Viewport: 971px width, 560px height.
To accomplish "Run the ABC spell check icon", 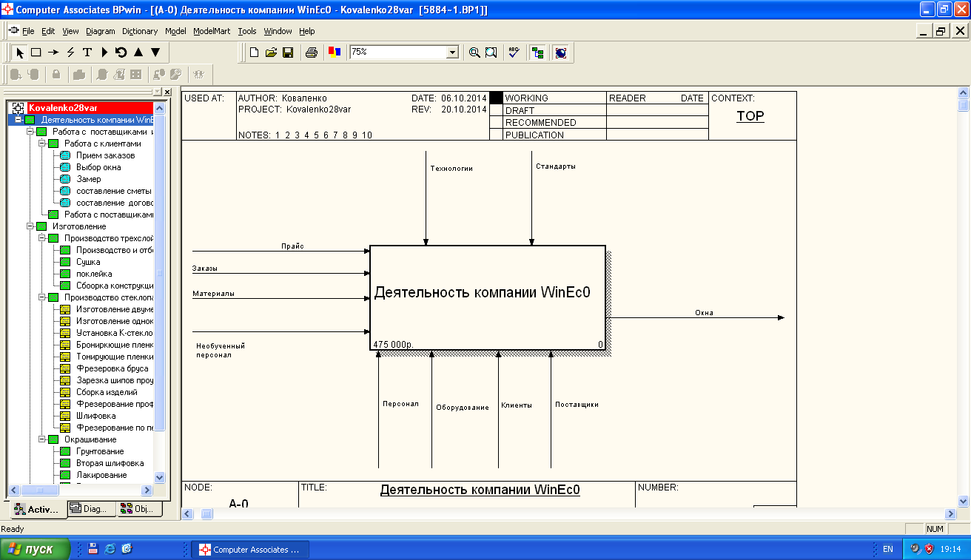I will click(x=514, y=53).
